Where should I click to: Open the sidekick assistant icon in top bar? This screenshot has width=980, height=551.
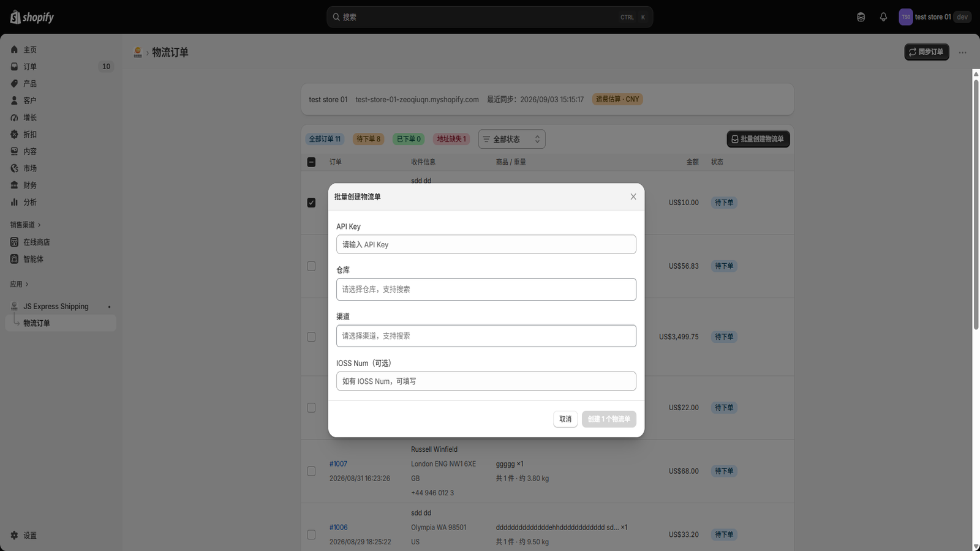861,17
